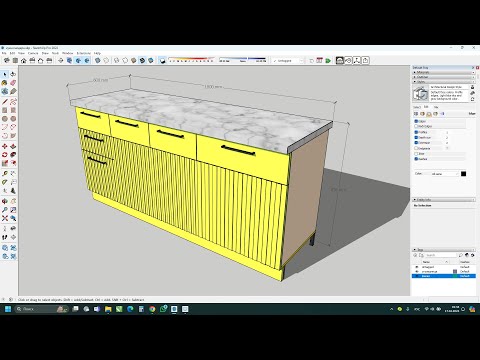Switch to Front view house icon
This screenshot has height=360, width=480.
coord(24,60)
